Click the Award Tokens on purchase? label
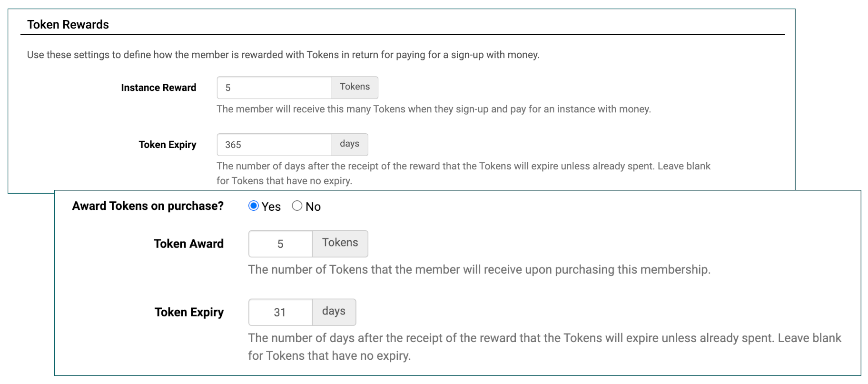Screen dimensions: 868x384 click(x=148, y=206)
